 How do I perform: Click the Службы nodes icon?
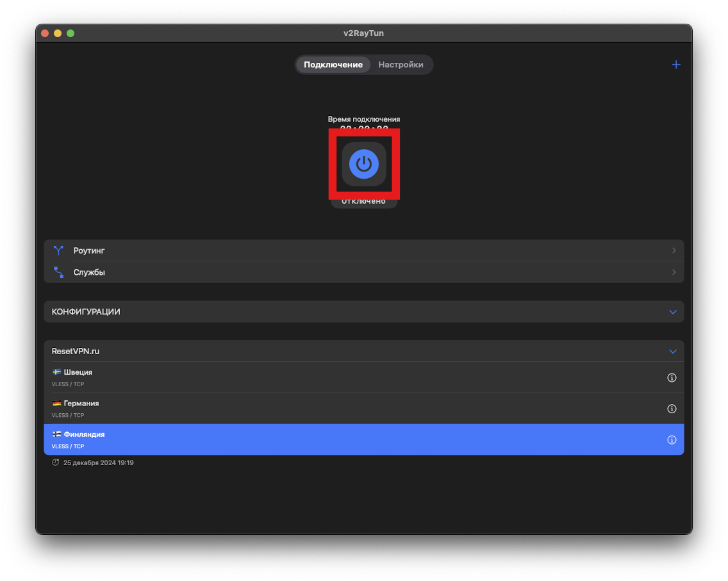[x=59, y=272]
